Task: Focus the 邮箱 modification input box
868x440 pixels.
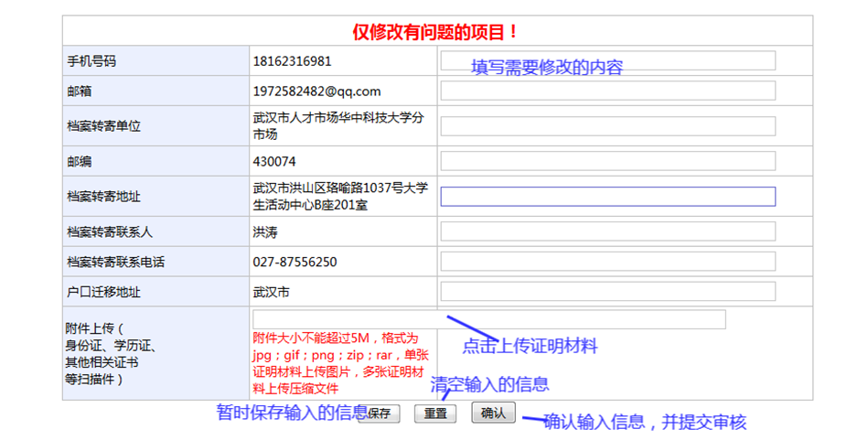Action: click(x=607, y=91)
